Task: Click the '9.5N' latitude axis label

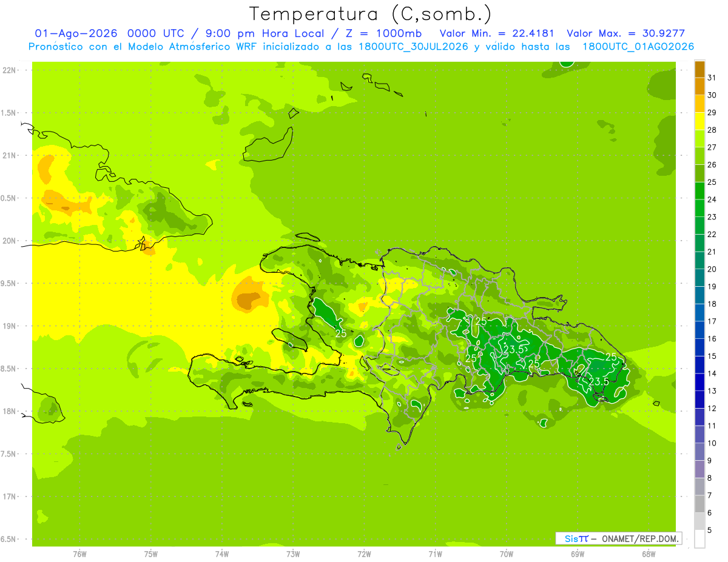Action: (x=9, y=283)
